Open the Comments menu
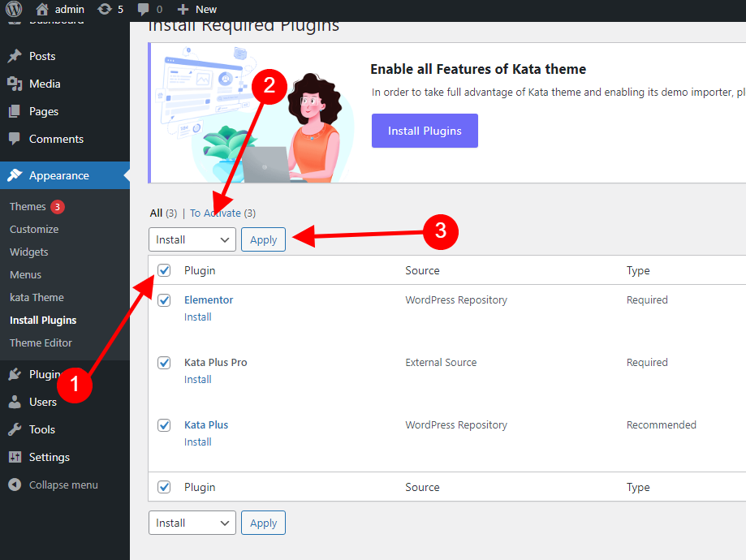 point(56,139)
